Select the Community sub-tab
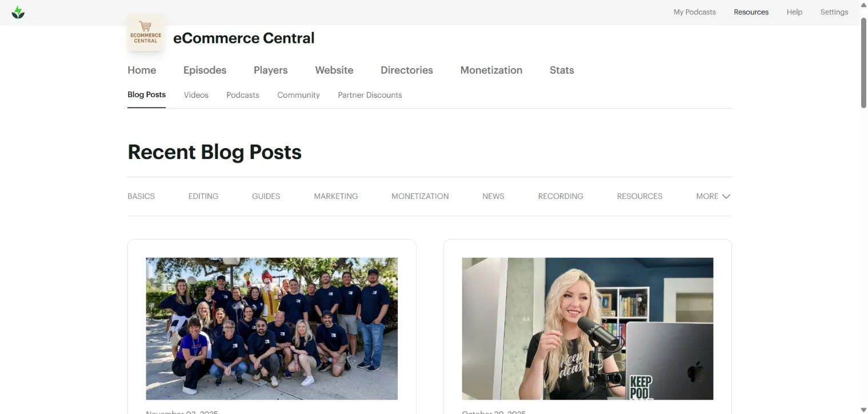868x414 pixels. tap(298, 95)
